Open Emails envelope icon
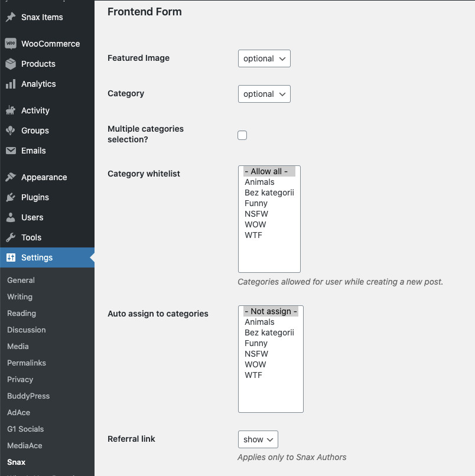The height and width of the screenshot is (476, 475). (11, 151)
